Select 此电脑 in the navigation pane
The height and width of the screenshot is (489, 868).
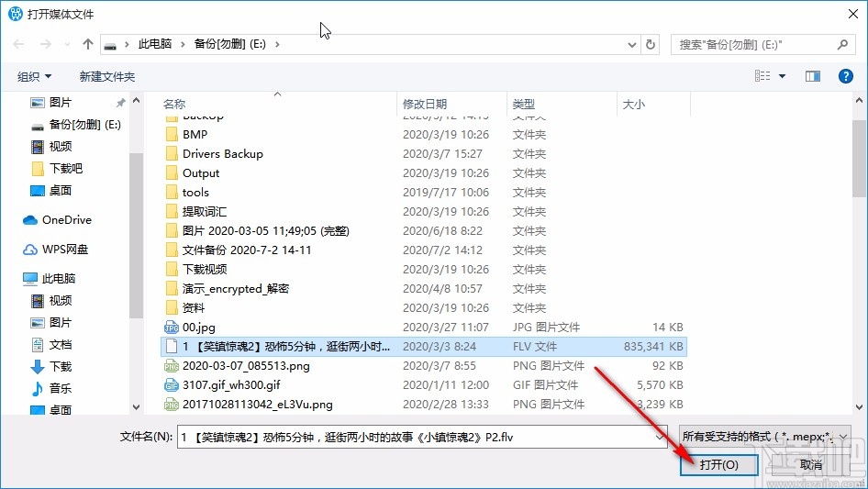(50, 279)
